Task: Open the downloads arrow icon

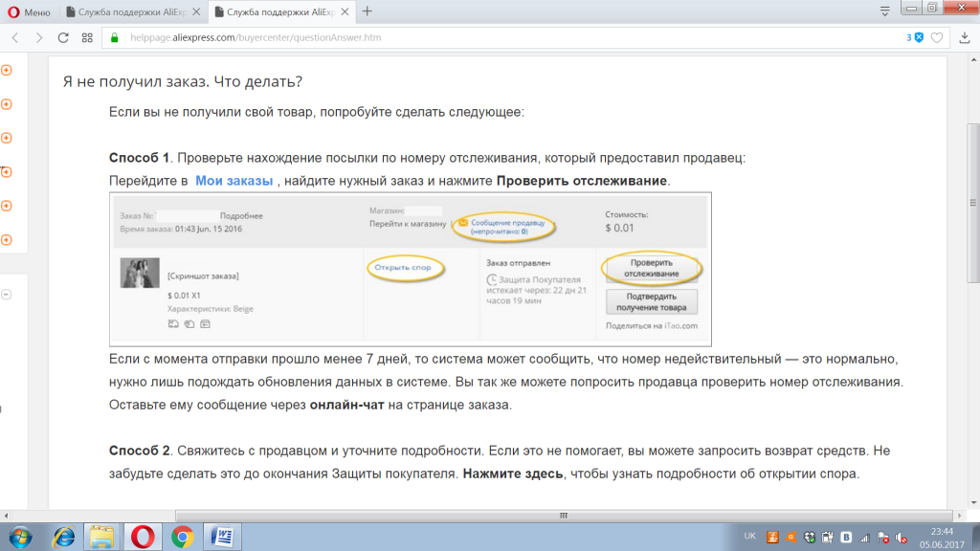Action: point(963,38)
